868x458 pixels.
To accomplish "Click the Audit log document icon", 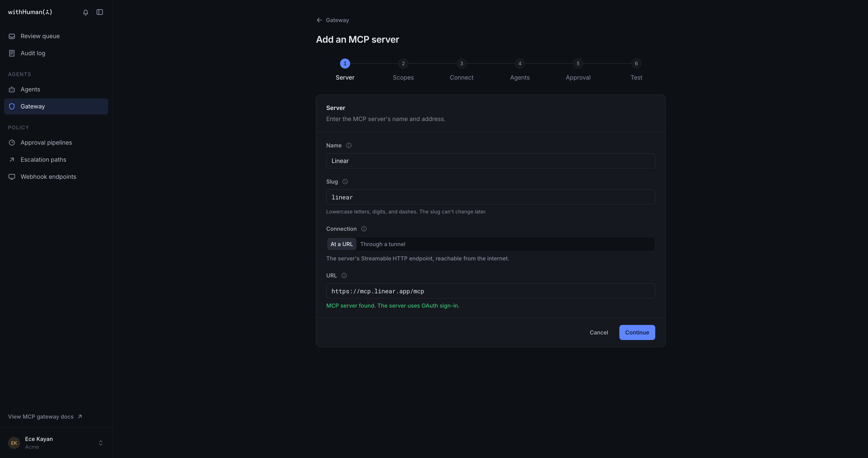I will (12, 53).
